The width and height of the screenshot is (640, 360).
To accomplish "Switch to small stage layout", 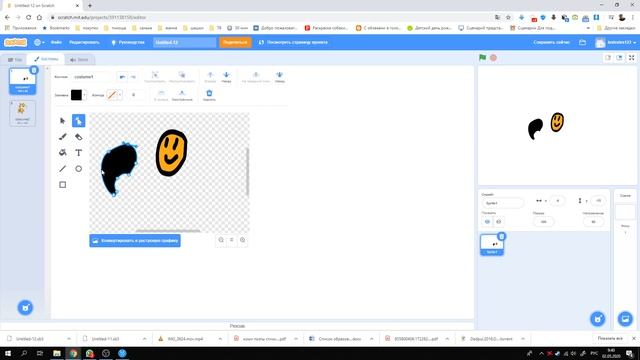I will 608,58.
